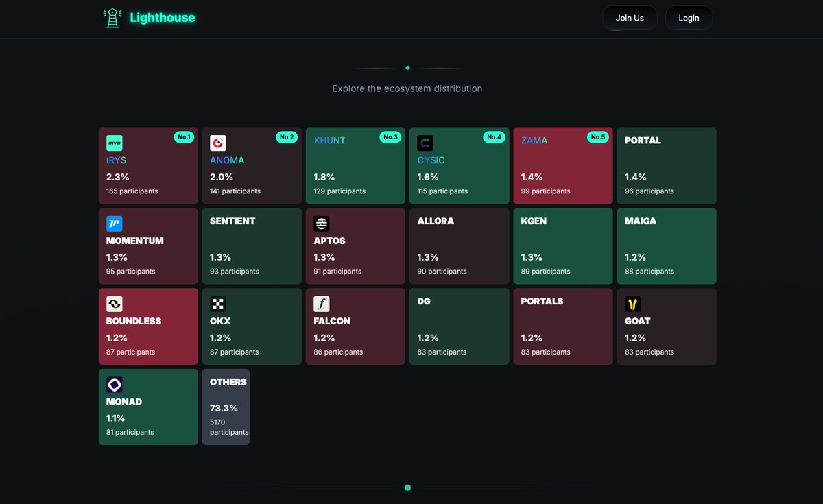The width and height of the screenshot is (823, 504).
Task: Click the BOUNDLESS logo icon
Action: 114,304
